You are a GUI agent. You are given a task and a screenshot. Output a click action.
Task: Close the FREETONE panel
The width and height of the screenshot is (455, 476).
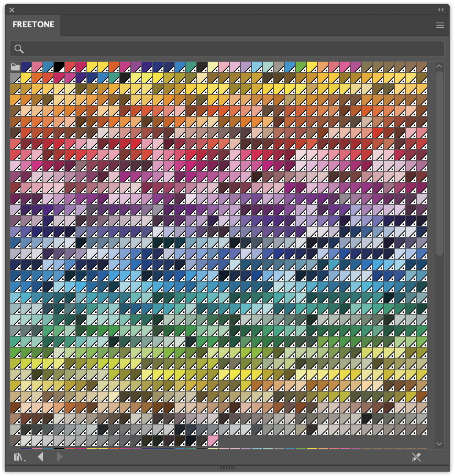click(x=12, y=10)
